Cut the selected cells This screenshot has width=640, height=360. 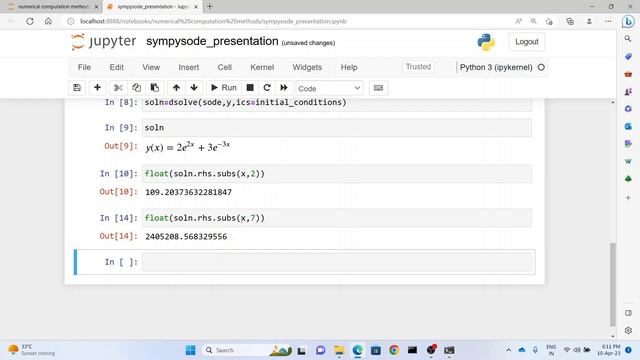click(x=118, y=88)
